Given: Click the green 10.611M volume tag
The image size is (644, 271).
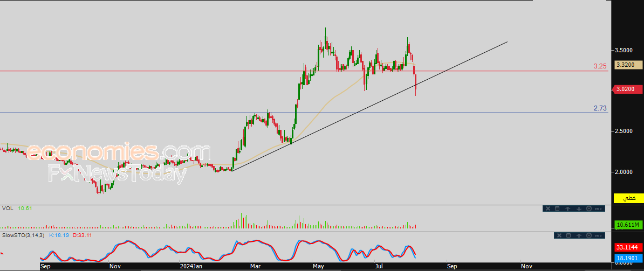Looking at the screenshot, I should [x=628, y=225].
